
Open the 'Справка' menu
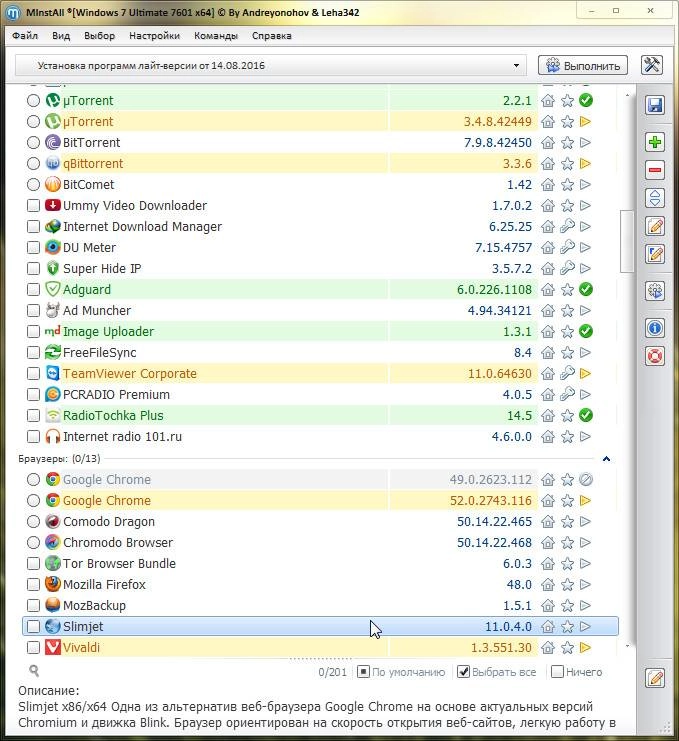pyautogui.click(x=272, y=36)
